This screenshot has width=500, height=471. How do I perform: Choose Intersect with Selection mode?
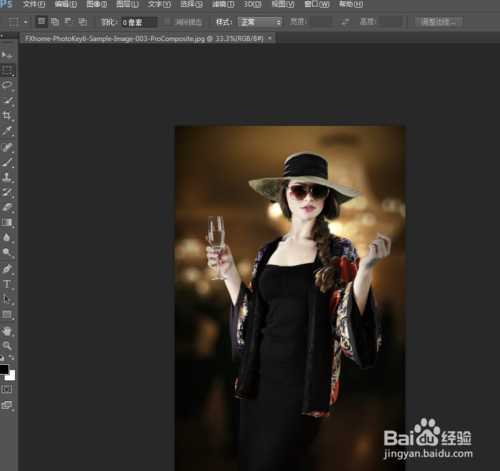tap(82, 22)
